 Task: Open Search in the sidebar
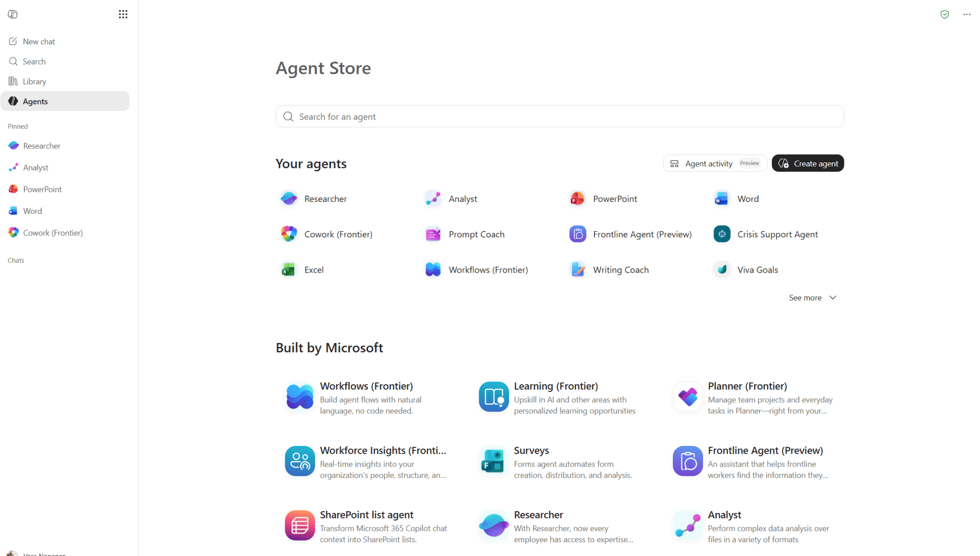[x=65, y=62]
